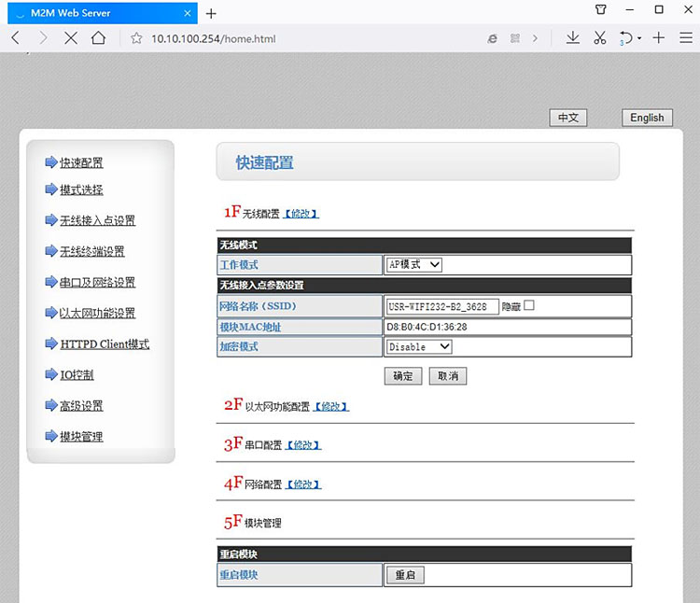Click the scissors screenshot tool icon
This screenshot has height=603, width=700.
pyautogui.click(x=600, y=38)
